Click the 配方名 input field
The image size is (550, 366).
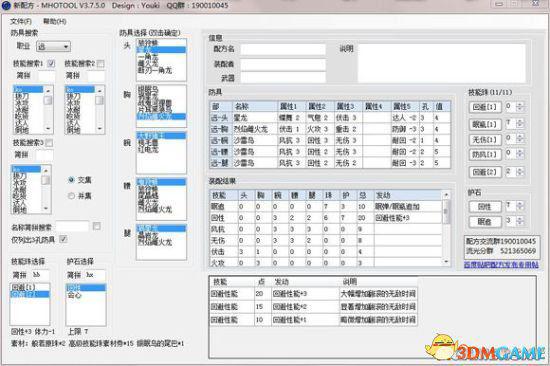coord(283,49)
